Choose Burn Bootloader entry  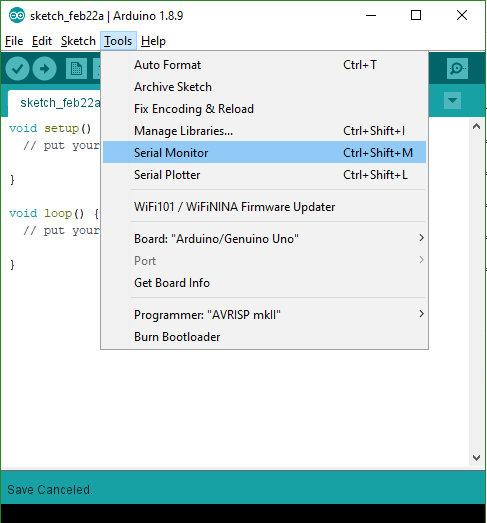point(264,337)
